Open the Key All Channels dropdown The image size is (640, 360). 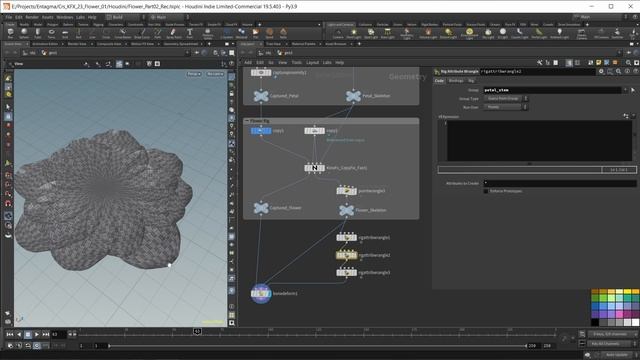tap(612, 344)
